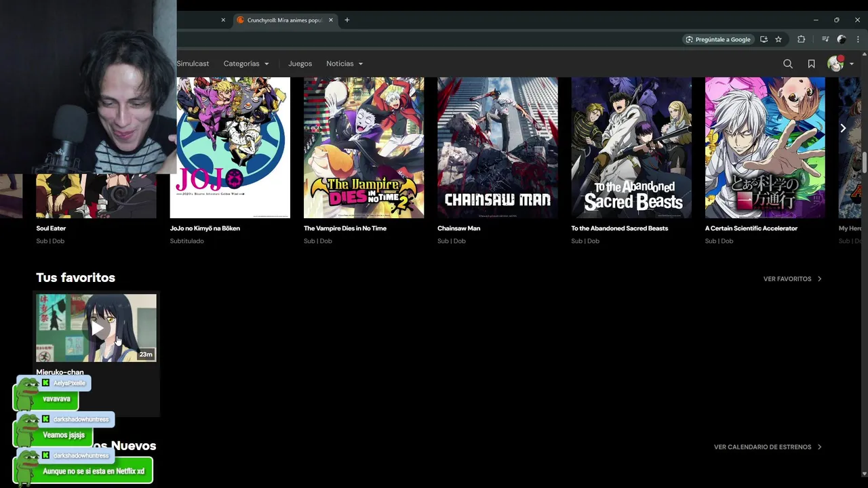Viewport: 868px width, 488px height.
Task: Click the scrollbar down arrow
Action: (x=864, y=474)
